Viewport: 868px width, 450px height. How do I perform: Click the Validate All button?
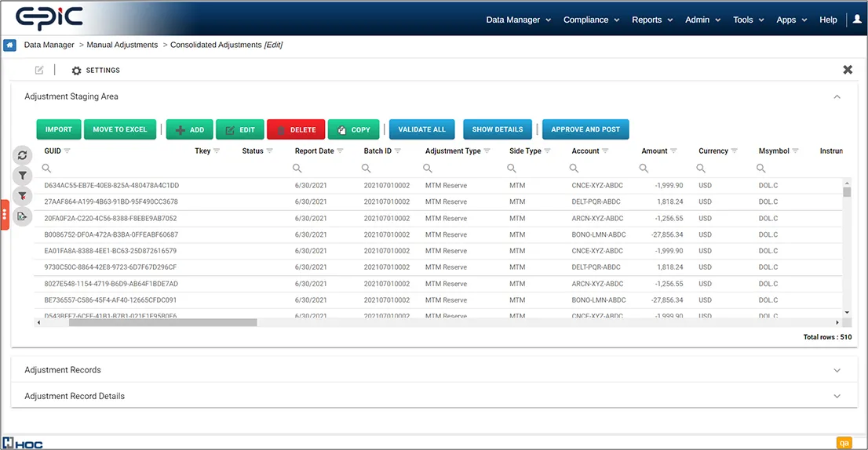click(421, 129)
